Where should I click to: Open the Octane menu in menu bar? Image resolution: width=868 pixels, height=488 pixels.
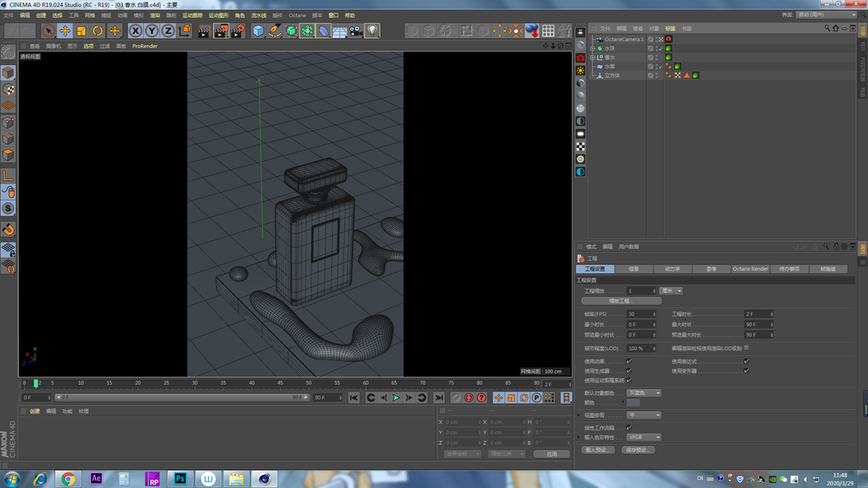tap(297, 15)
